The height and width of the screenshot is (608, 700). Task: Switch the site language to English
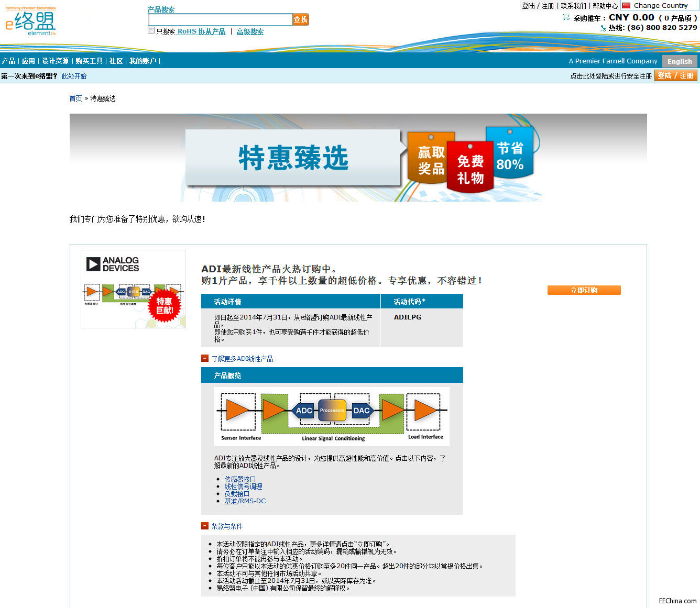click(680, 61)
